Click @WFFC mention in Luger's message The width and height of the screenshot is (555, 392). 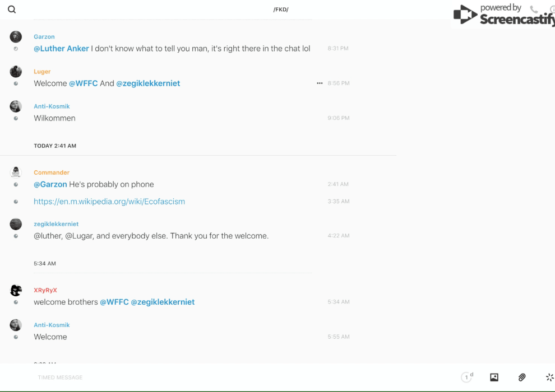[x=84, y=83]
